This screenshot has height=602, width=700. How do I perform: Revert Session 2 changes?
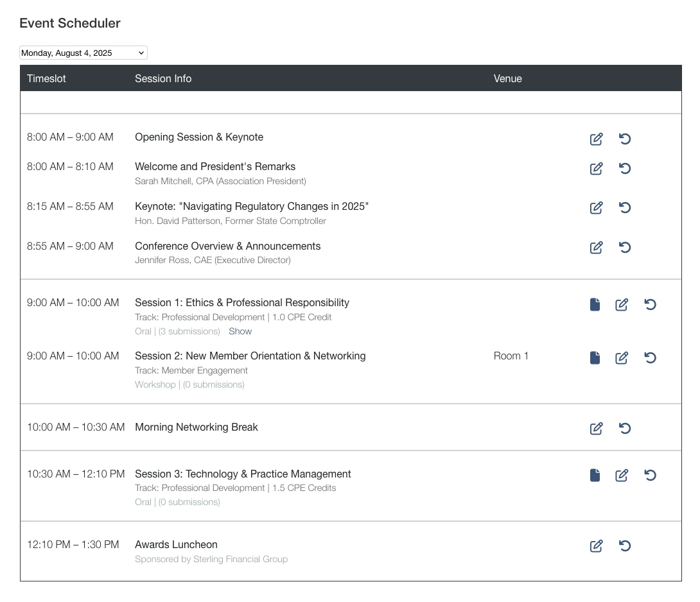tap(650, 357)
